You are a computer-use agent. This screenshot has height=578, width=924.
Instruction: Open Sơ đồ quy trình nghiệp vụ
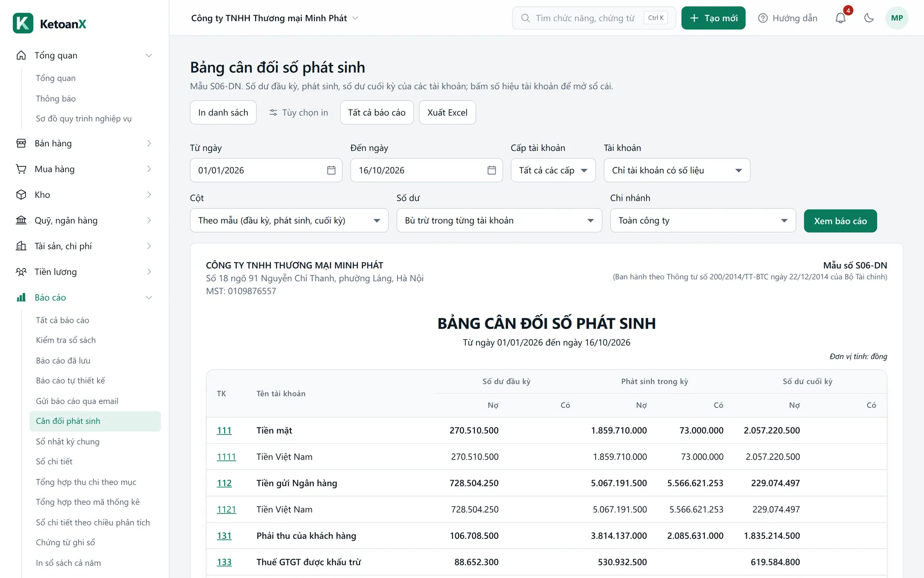tap(83, 118)
